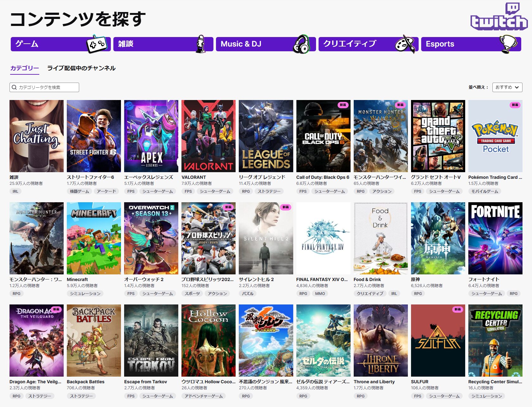Switch to ライブ配信中のチャンネル tab
Screen dimensions: 532x407
81,68
